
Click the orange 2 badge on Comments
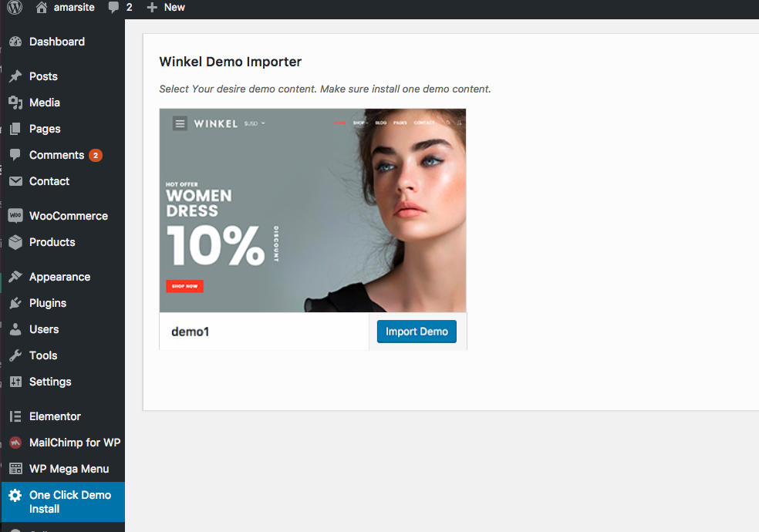96,155
